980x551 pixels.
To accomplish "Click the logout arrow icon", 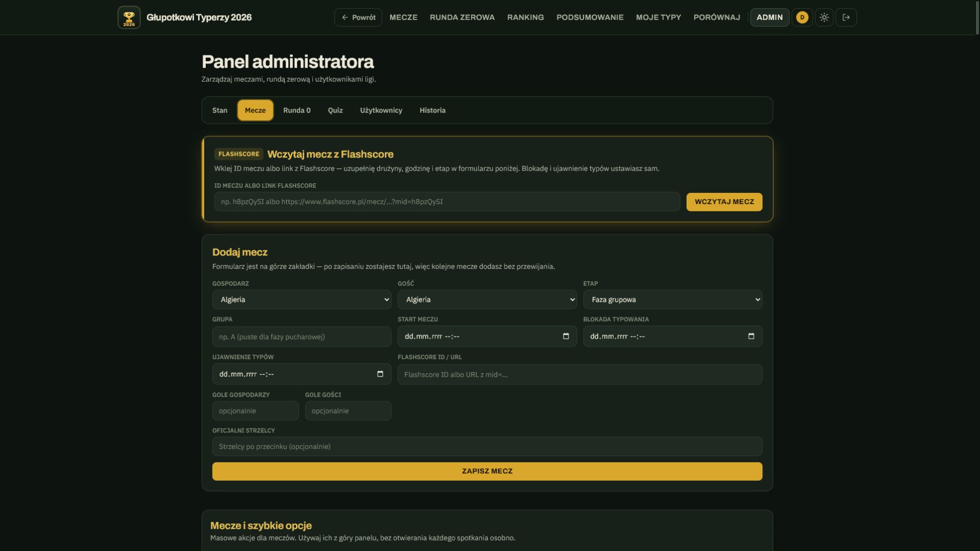I will point(846,17).
